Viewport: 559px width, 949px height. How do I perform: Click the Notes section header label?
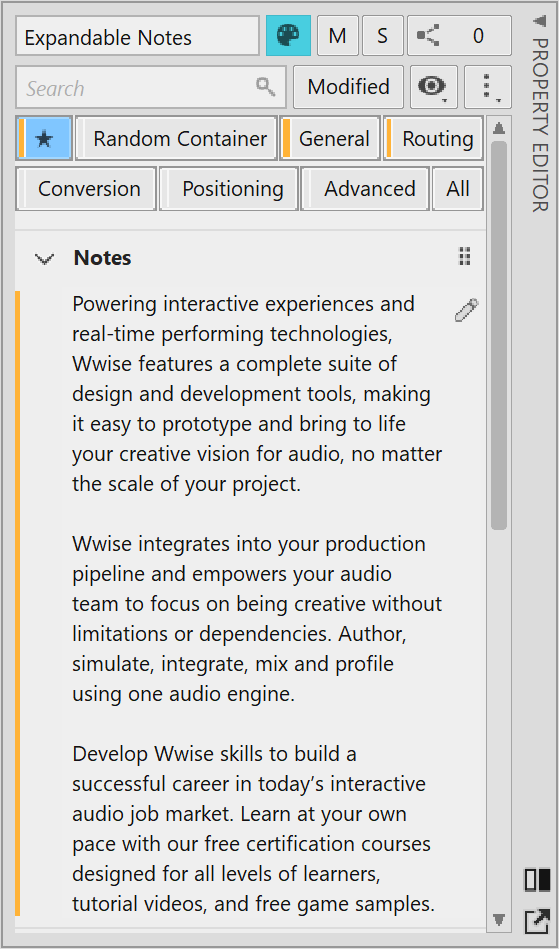[102, 258]
